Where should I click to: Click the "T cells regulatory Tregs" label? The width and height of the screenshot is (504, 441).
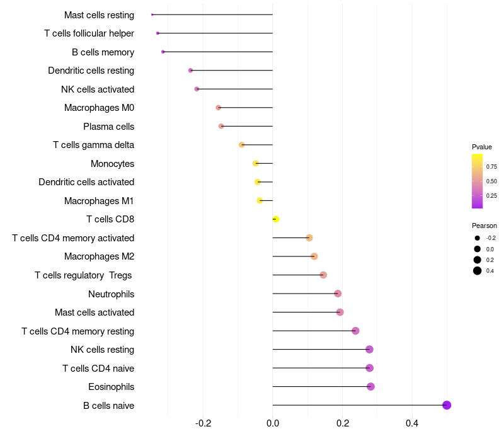pyautogui.click(x=84, y=275)
